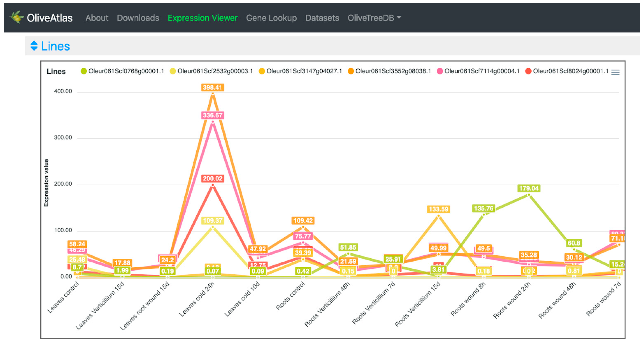This screenshot has width=644, height=343.
Task: Hide the Oleur061Scf0768g00001.1 series via its label
Action: click(126, 71)
